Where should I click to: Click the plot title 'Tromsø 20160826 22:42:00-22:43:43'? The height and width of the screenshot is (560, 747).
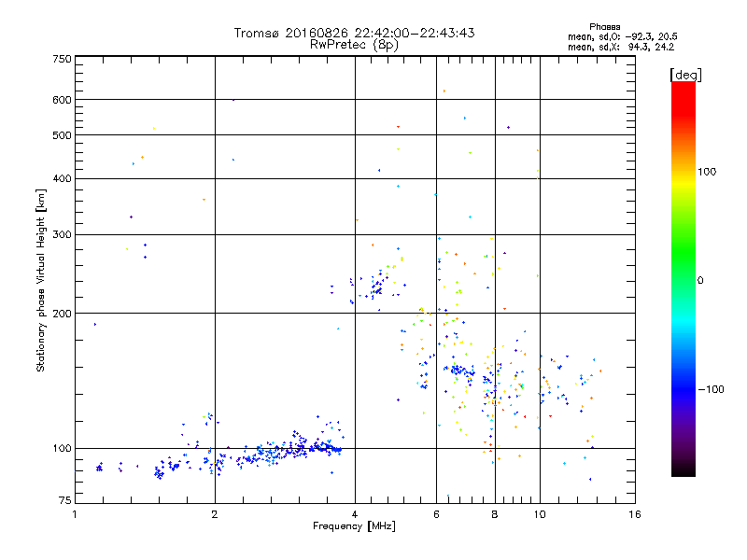click(354, 33)
